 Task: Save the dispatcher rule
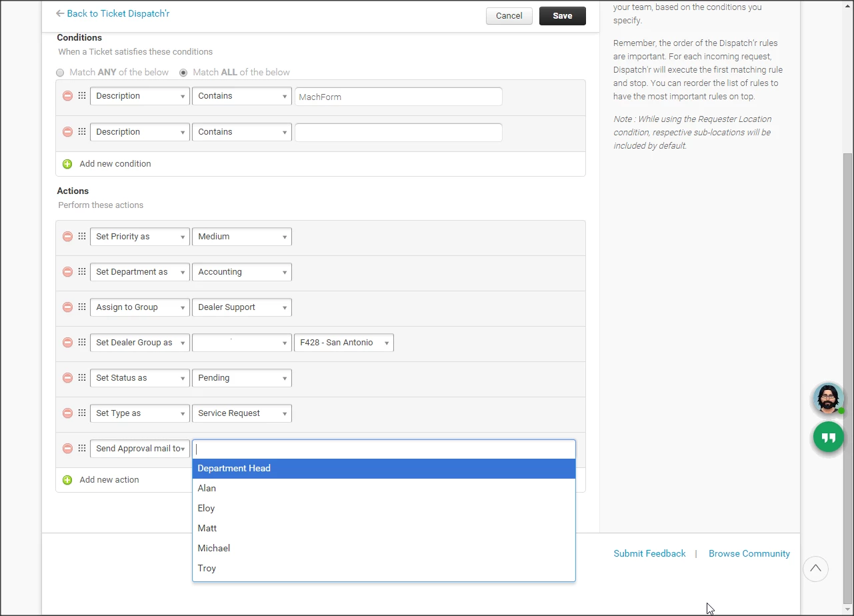pyautogui.click(x=563, y=16)
